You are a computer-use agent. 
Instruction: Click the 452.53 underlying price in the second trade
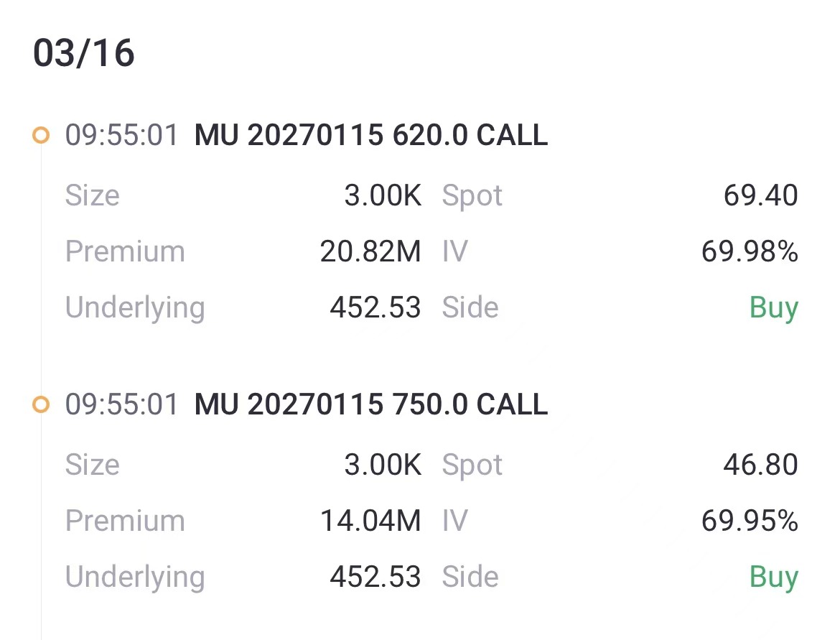[375, 577]
